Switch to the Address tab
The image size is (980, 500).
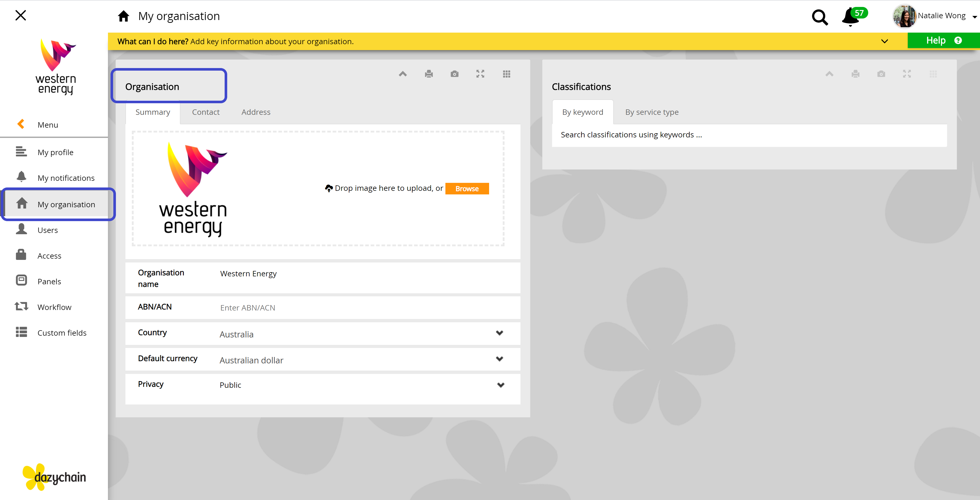tap(256, 112)
